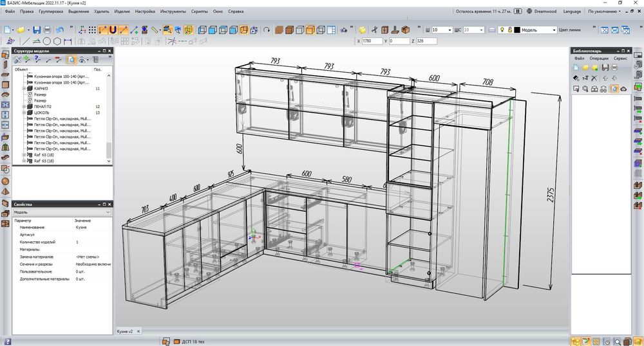Toggle the layer visibility light bulb
This screenshot has height=346, width=644.
click(x=500, y=30)
